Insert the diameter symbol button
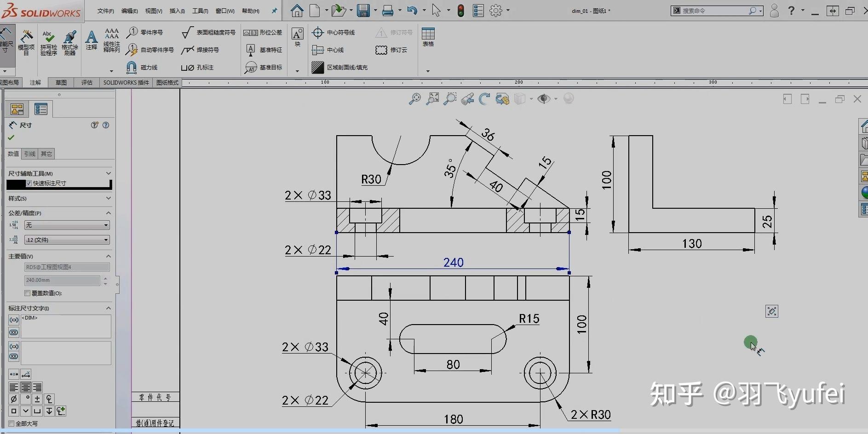The width and height of the screenshot is (868, 434). point(14,399)
